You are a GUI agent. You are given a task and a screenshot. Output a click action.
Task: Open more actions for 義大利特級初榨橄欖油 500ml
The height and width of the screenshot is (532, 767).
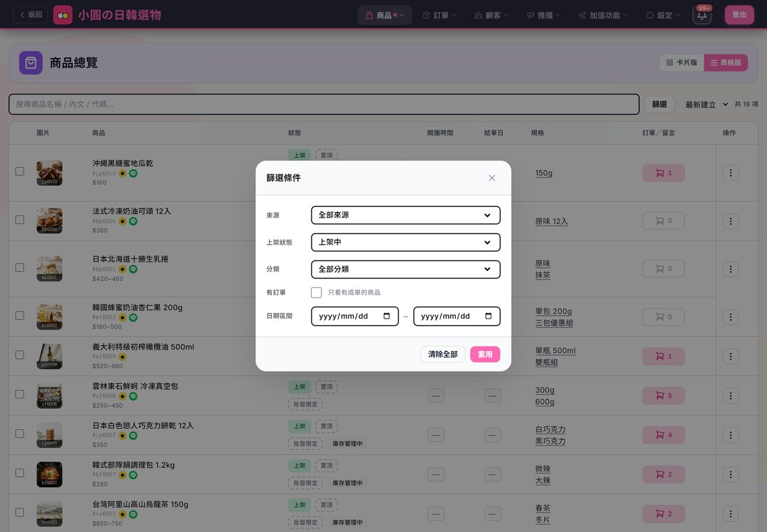[731, 356]
